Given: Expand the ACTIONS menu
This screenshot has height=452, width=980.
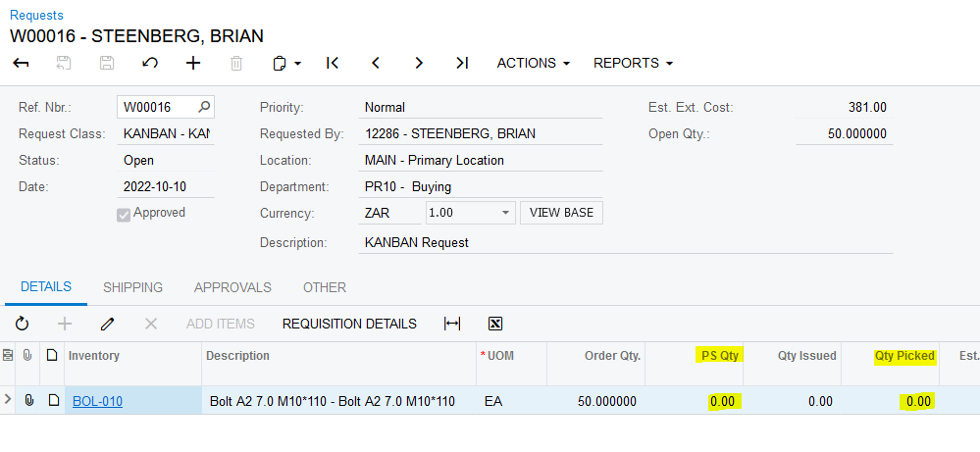Looking at the screenshot, I should (x=533, y=63).
